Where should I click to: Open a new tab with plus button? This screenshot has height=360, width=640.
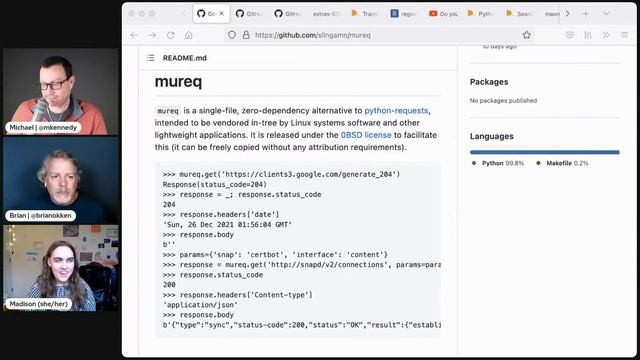coord(586,13)
